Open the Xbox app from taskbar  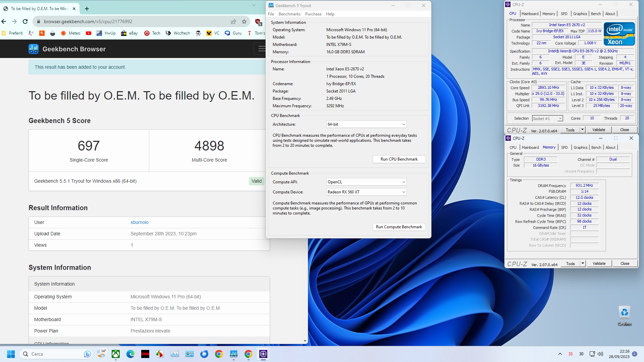[116, 354]
